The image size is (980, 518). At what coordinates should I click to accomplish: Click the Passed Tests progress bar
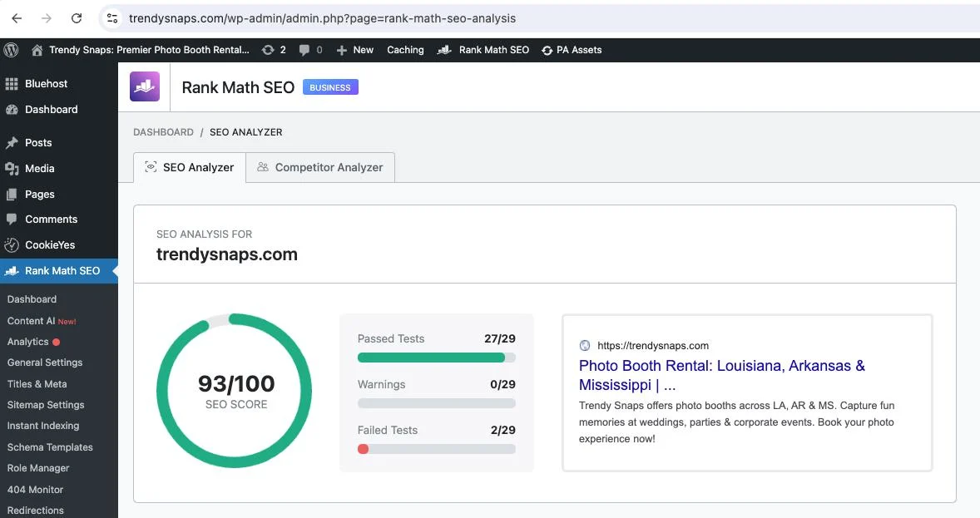click(x=436, y=358)
